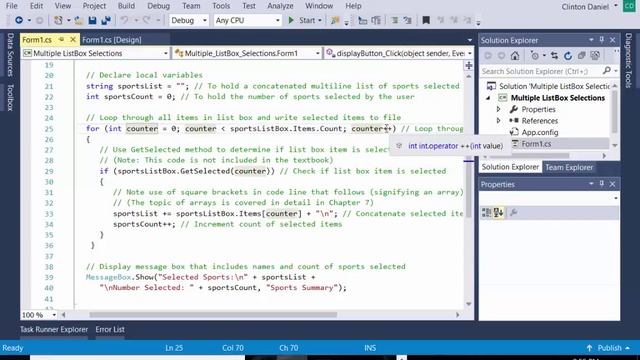Click the Show All Files icon
The height and width of the screenshot is (360, 640).
595,56
